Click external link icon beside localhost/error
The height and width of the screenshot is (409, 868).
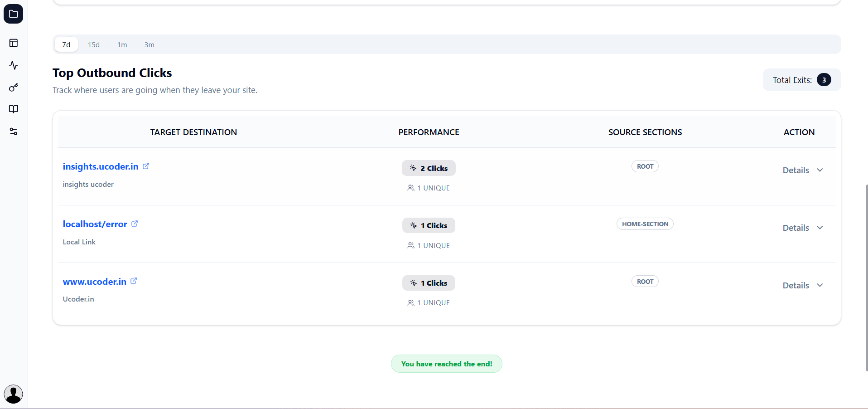point(135,224)
